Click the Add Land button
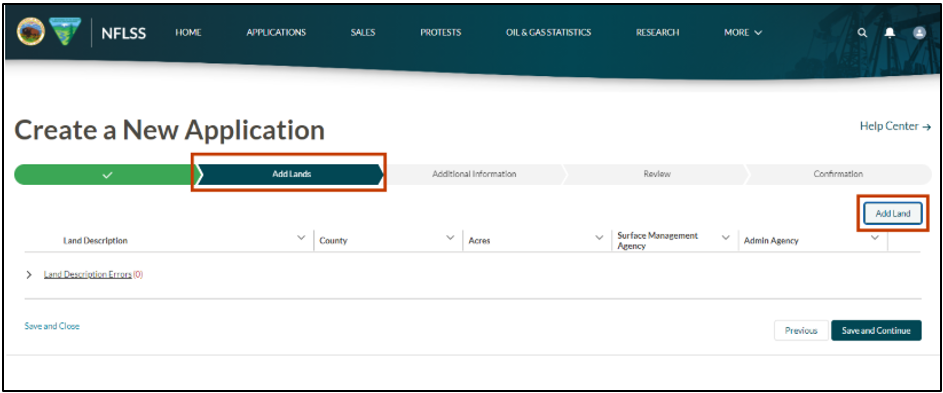 coord(892,214)
